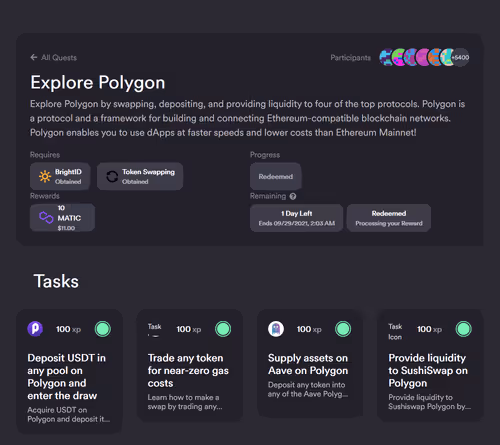500x445 pixels.
Task: Click the Token Swapping circular arrows icon
Action: (x=112, y=176)
